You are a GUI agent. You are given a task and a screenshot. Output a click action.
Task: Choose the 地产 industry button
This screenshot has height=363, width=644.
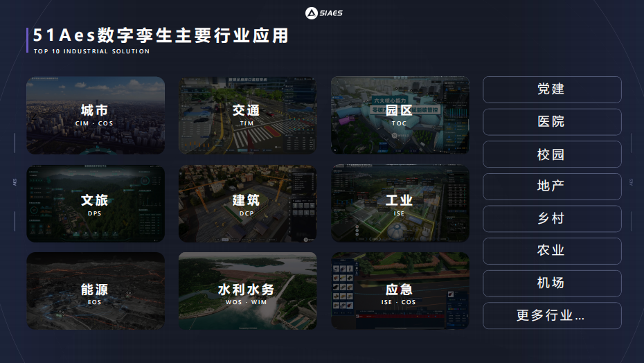coord(552,186)
